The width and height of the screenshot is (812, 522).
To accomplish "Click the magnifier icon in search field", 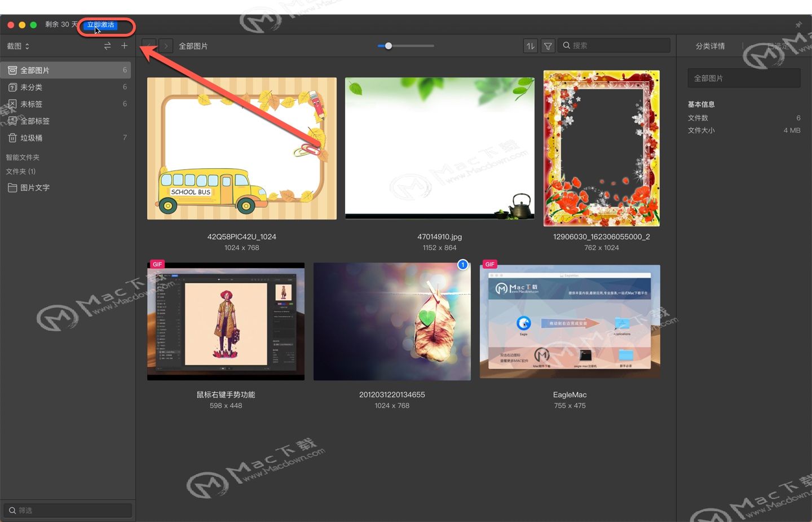I will click(566, 46).
